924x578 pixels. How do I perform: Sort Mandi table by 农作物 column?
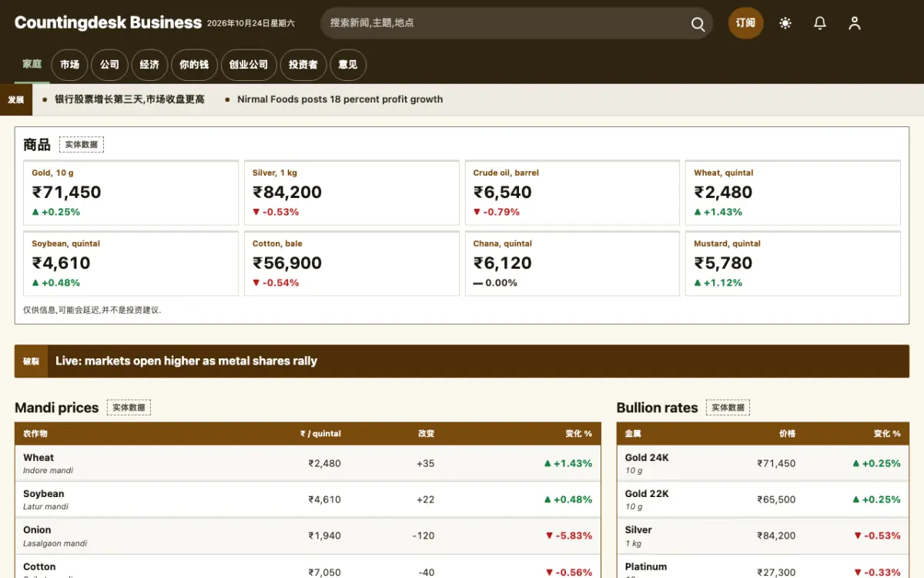click(35, 434)
